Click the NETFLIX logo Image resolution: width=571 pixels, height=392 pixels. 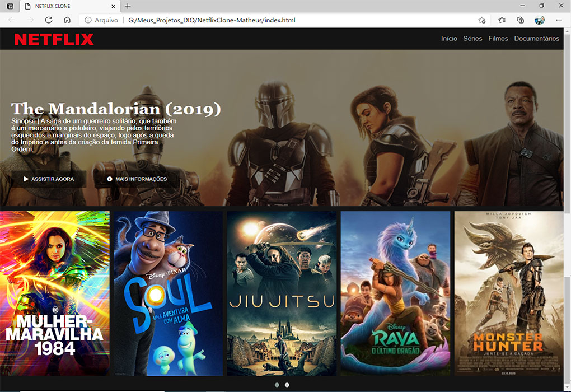pos(54,39)
